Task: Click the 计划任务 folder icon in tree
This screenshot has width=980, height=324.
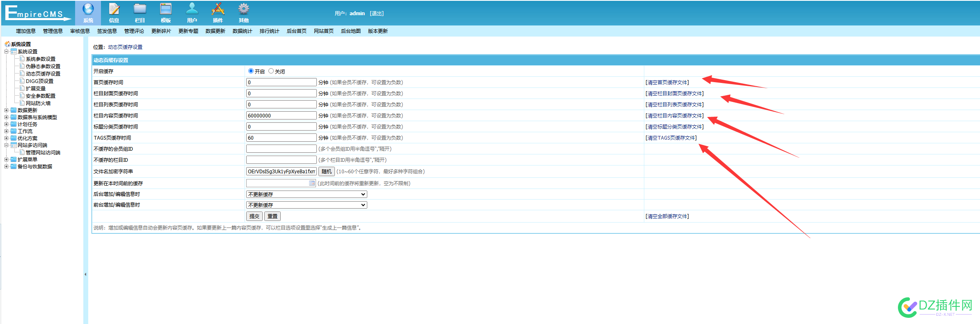Action: [14, 124]
